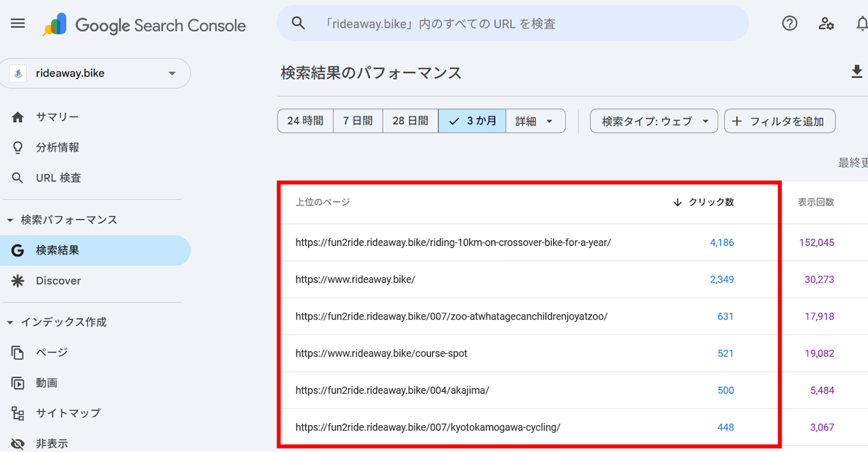The height and width of the screenshot is (452, 868).
Task: Select zoo-atwhatagecanchildrenjoyatzoo page row
Action: pos(572,316)
